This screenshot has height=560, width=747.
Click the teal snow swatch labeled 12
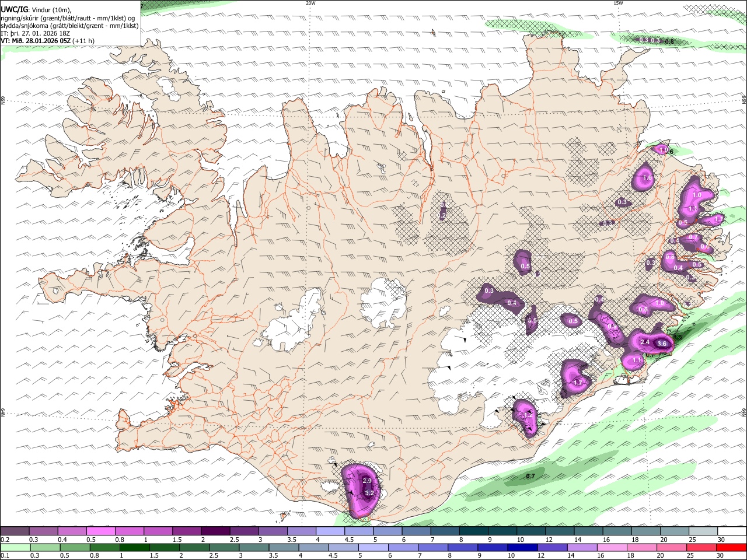click(x=560, y=531)
